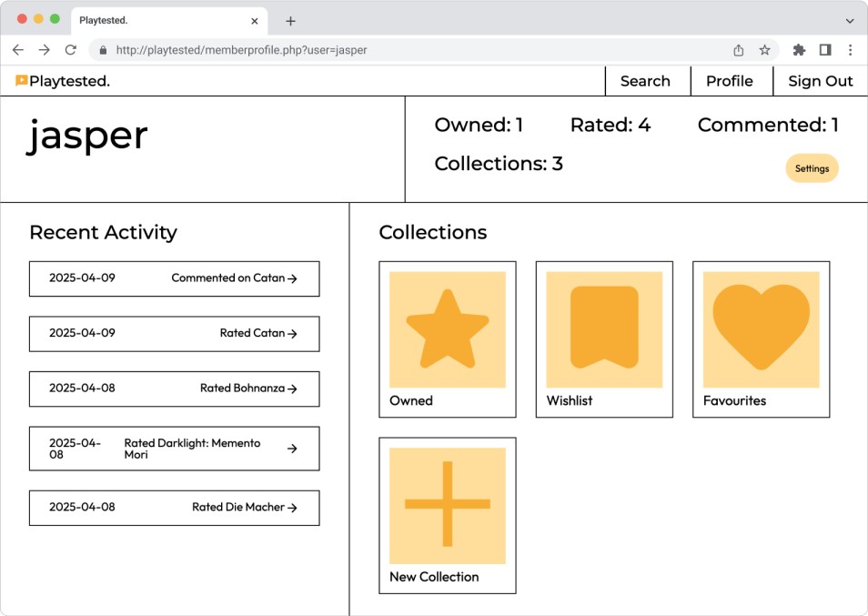Open the Chrome three-dot menu
The image size is (868, 616).
coord(850,50)
